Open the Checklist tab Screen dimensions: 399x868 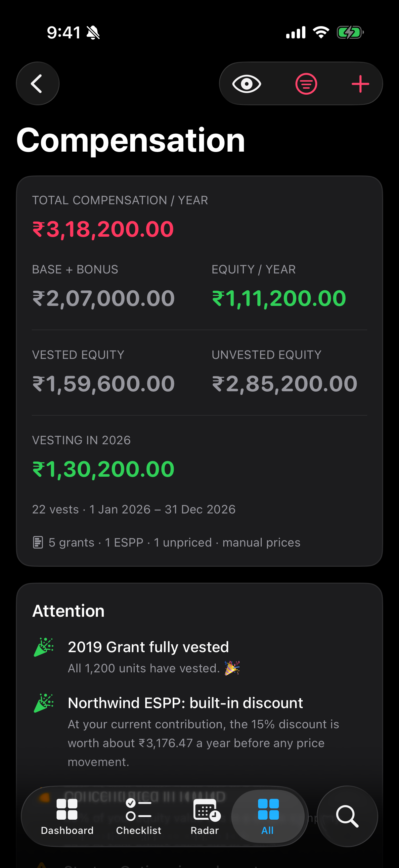(138, 816)
